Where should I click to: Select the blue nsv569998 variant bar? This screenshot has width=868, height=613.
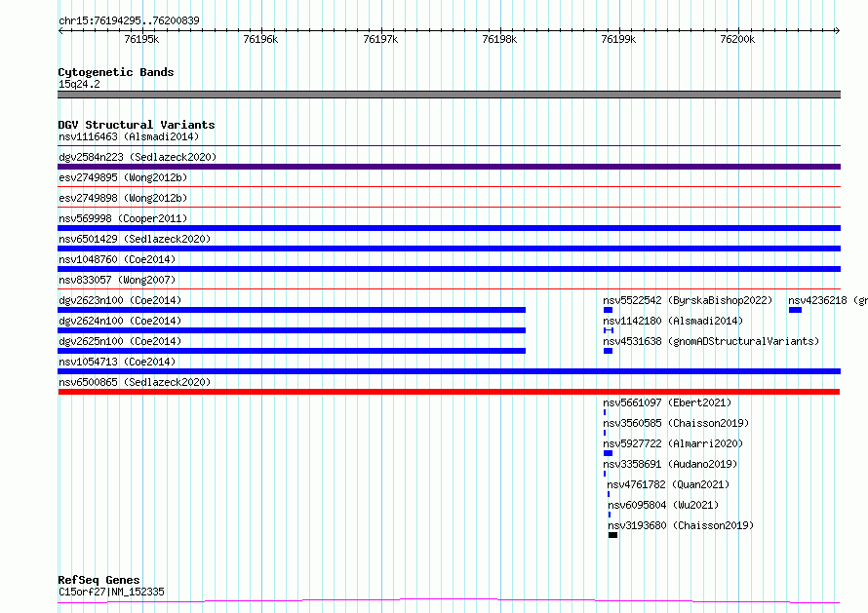pos(449,228)
